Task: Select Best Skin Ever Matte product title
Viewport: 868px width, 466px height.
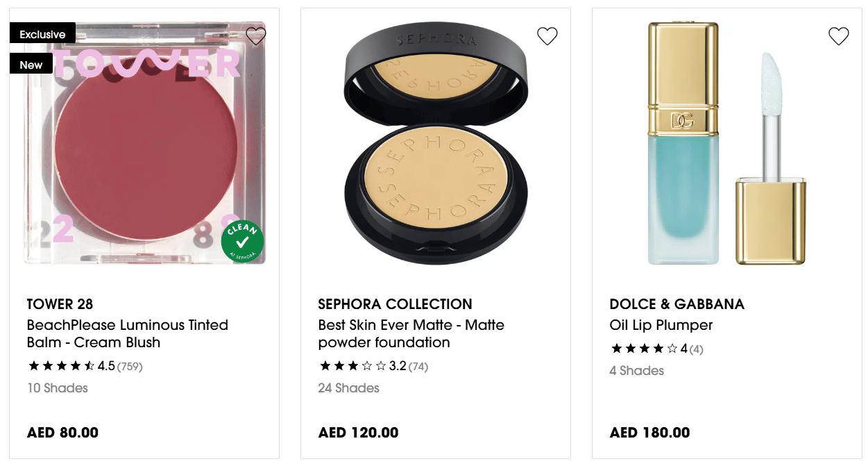Action: tap(411, 333)
